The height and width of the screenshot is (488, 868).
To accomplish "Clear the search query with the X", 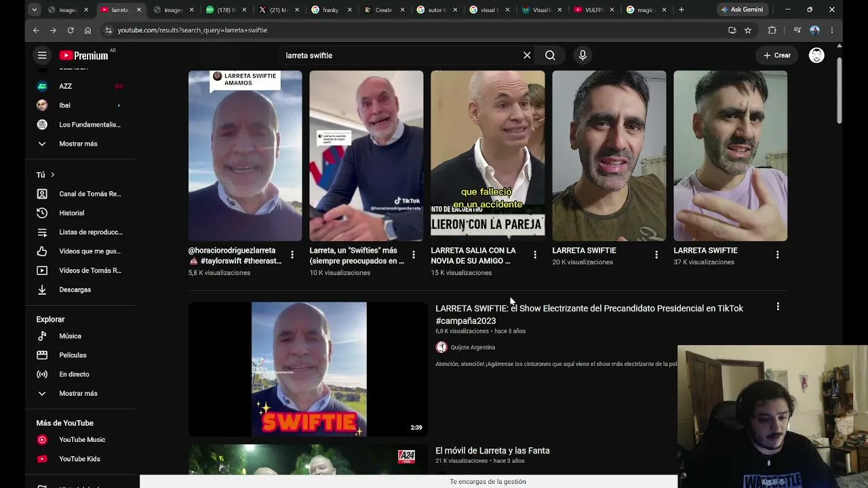I will coord(527,56).
